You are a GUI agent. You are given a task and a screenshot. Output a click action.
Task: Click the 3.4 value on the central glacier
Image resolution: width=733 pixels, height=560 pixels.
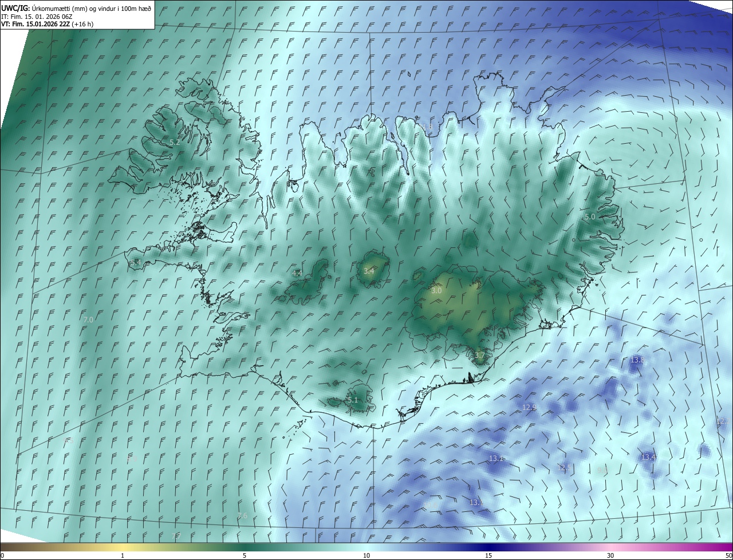[369, 271]
